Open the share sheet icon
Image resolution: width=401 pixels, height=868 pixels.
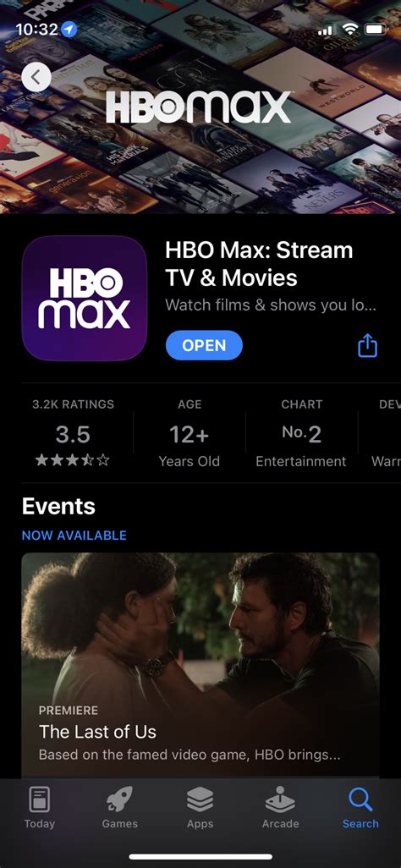[367, 346]
